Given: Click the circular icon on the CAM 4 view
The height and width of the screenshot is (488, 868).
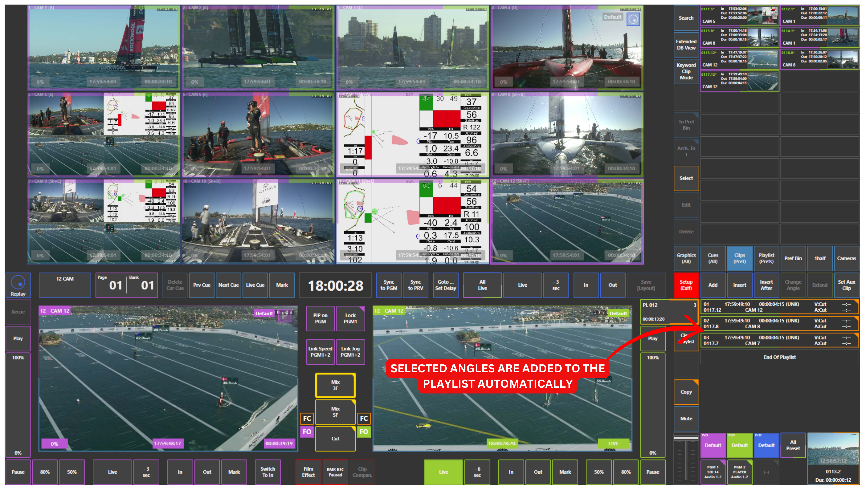Looking at the screenshot, I should pos(633,19).
